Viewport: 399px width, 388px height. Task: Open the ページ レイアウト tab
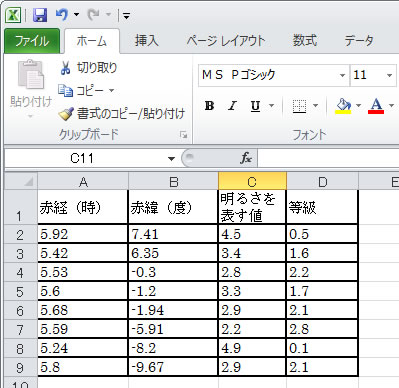coord(226,41)
